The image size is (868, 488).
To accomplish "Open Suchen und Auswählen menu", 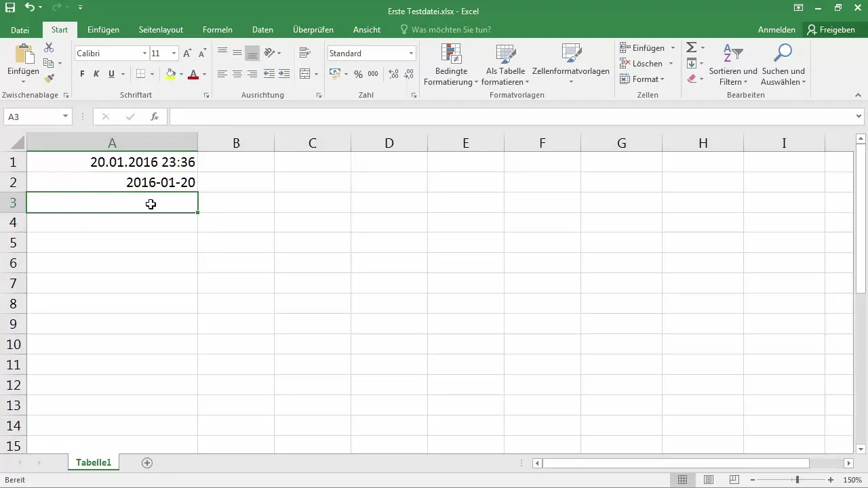I will coord(783,65).
